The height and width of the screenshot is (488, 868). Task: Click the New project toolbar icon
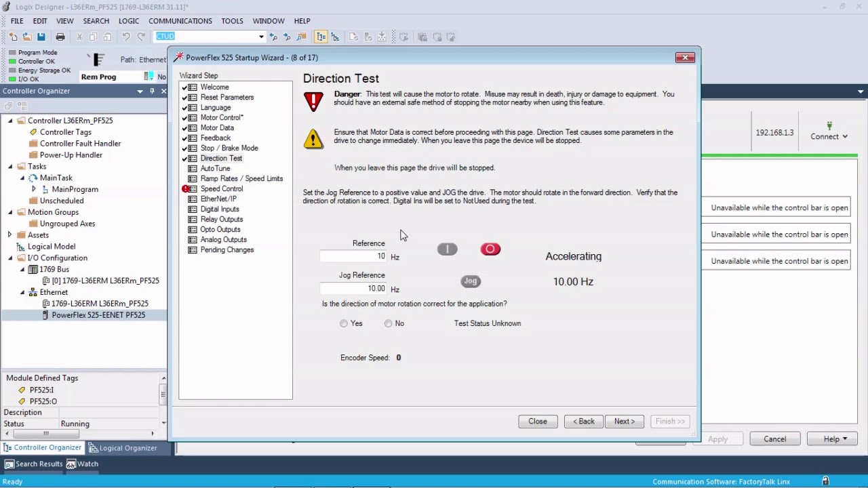point(14,37)
